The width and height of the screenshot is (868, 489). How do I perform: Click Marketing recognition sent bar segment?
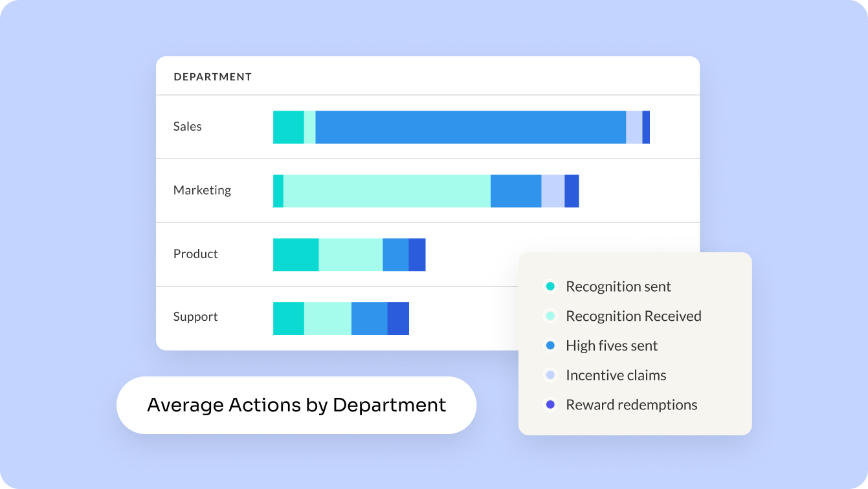point(278,191)
